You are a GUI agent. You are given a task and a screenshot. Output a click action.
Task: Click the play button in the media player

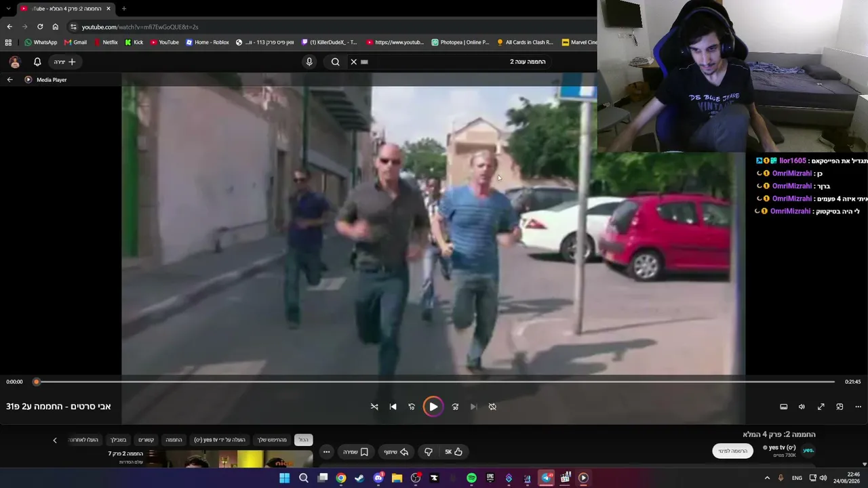click(433, 407)
